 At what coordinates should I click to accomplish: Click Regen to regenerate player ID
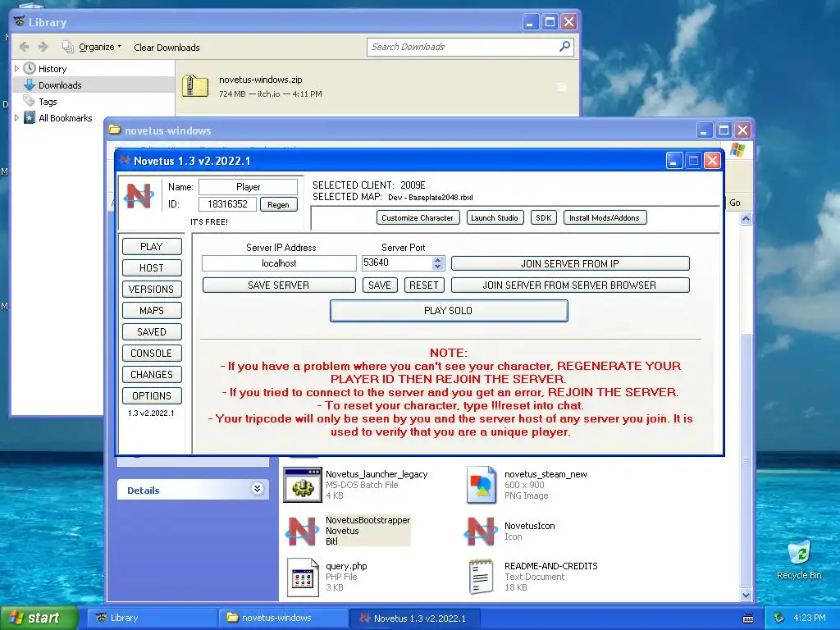pyautogui.click(x=279, y=204)
